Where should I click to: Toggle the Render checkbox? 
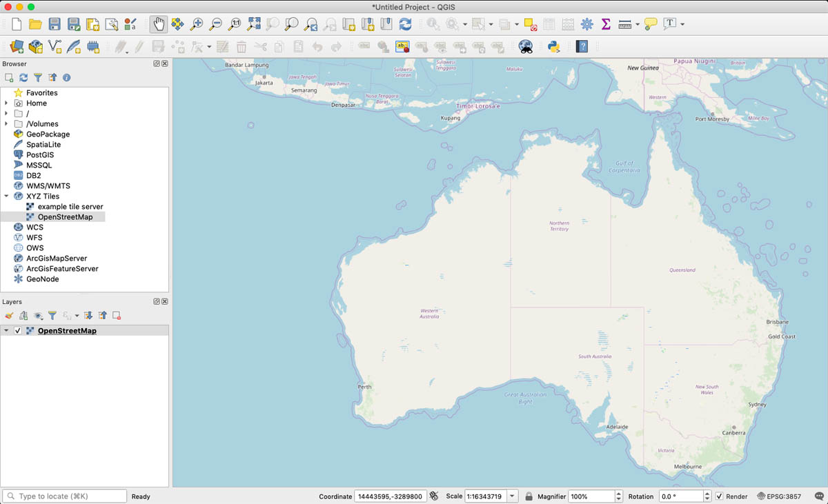[720, 496]
